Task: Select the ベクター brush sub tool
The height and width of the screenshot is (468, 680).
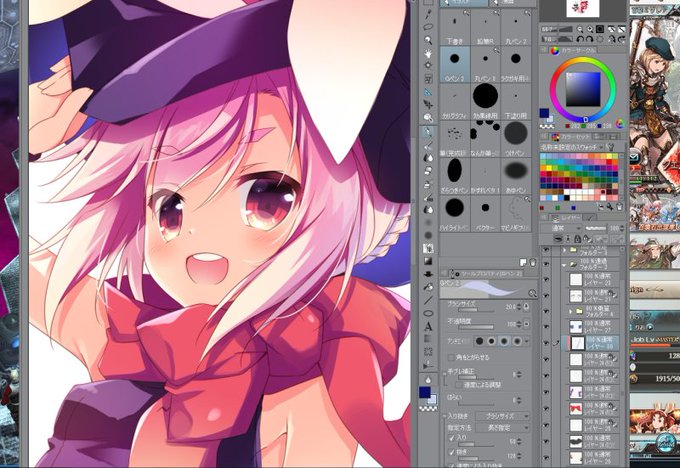Action: click(485, 213)
